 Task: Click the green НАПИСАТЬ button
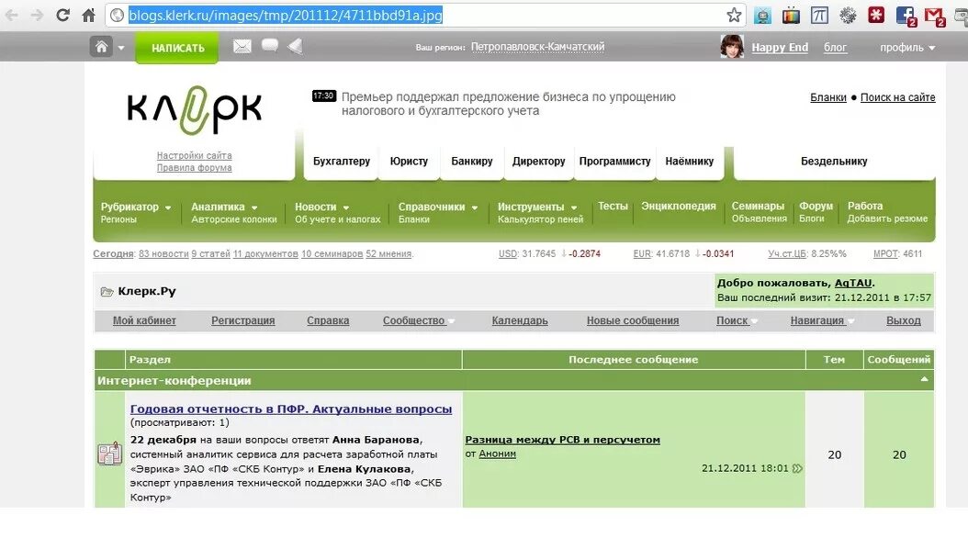tap(177, 48)
